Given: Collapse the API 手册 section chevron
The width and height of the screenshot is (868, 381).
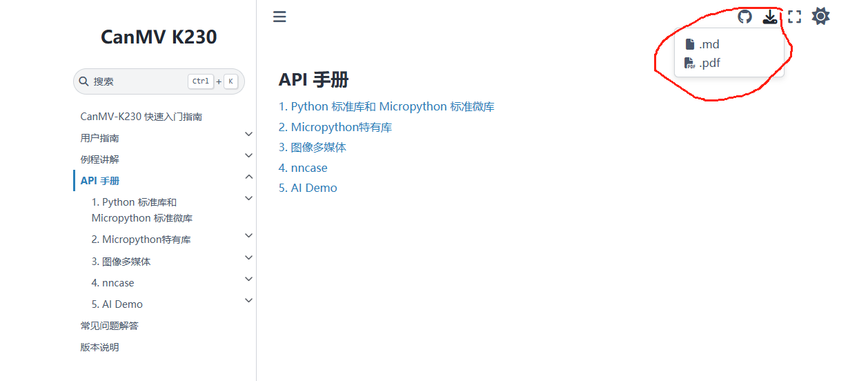Looking at the screenshot, I should 248,177.
